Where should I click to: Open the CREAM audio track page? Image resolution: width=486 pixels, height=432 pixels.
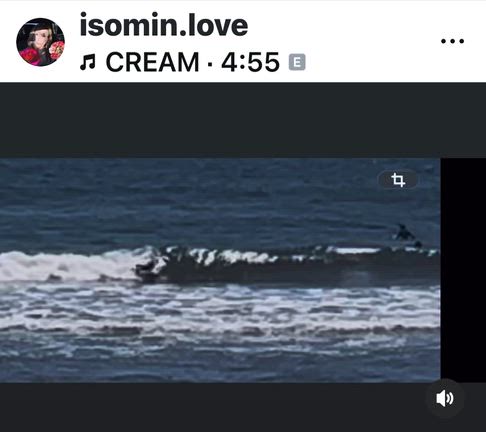click(152, 62)
